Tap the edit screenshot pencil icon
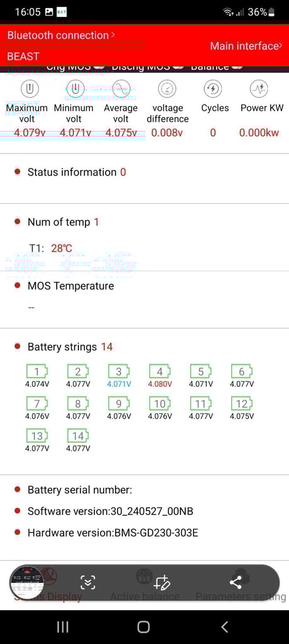289x644 pixels. click(161, 582)
